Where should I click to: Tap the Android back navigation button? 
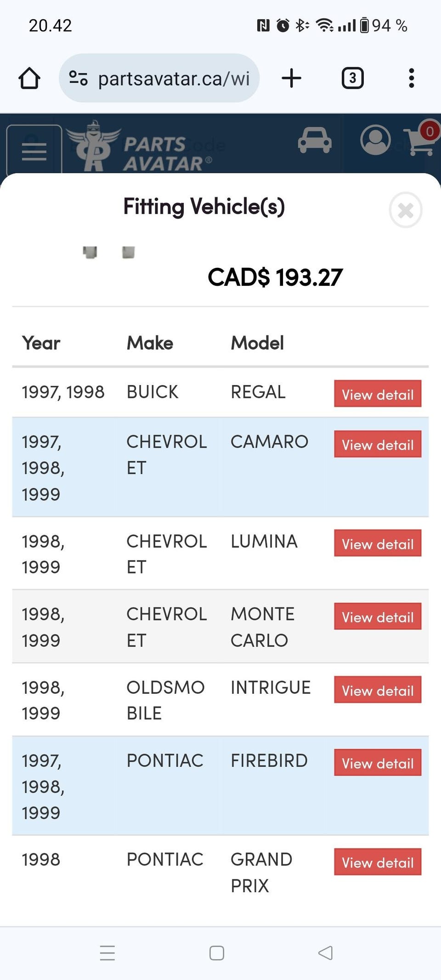pos(325,953)
